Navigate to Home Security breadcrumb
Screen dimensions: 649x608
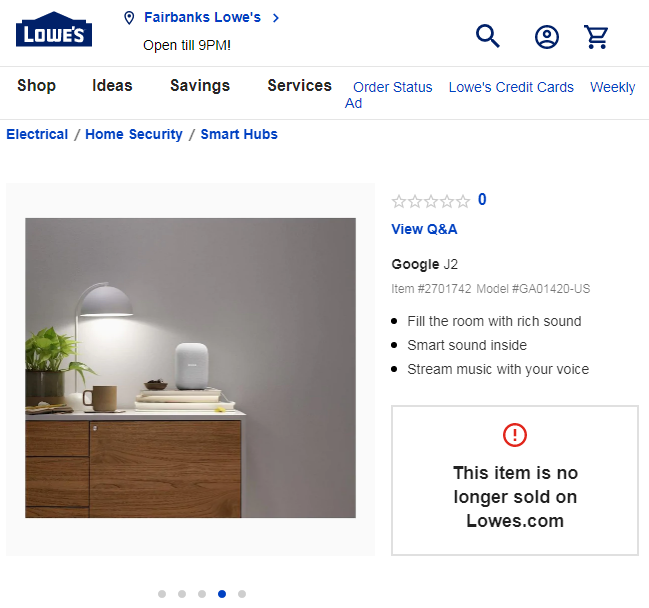click(x=134, y=134)
